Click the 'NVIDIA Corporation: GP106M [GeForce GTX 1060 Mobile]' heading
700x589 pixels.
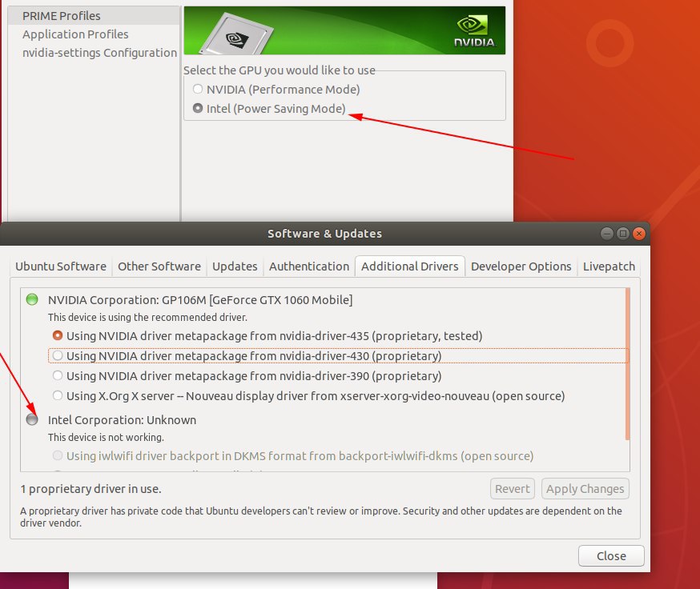point(200,300)
